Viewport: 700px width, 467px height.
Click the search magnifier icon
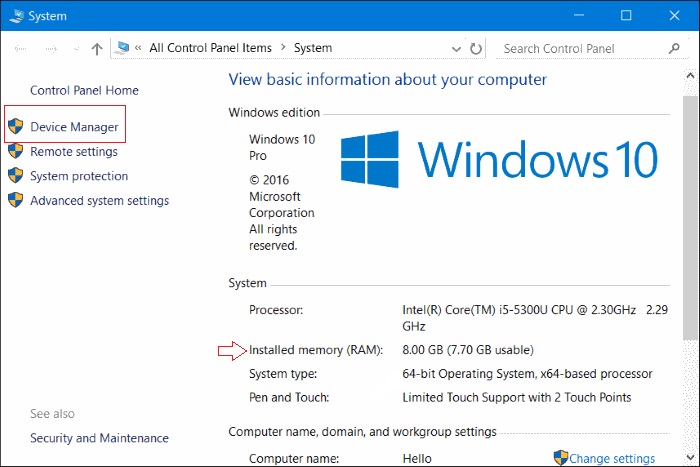point(674,48)
